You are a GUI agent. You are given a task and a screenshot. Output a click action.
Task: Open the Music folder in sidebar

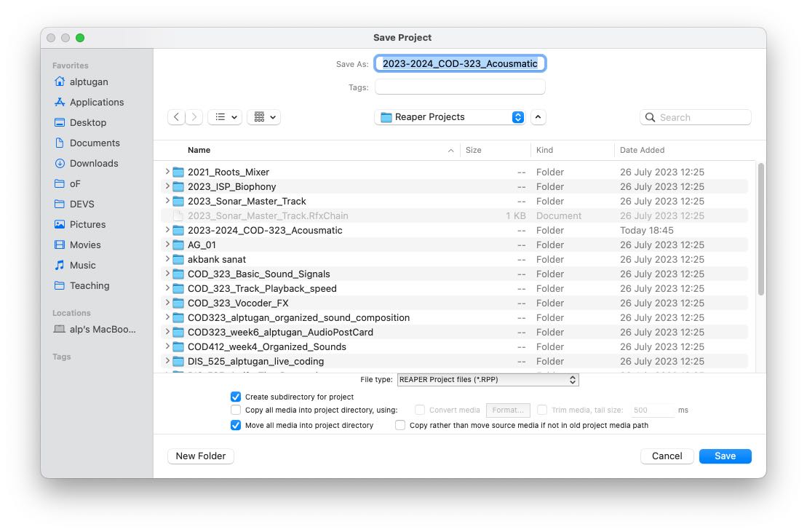tap(82, 266)
